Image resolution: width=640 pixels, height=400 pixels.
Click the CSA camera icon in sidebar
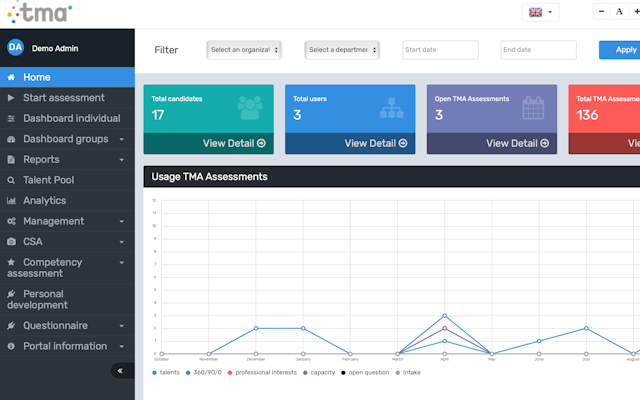click(11, 242)
